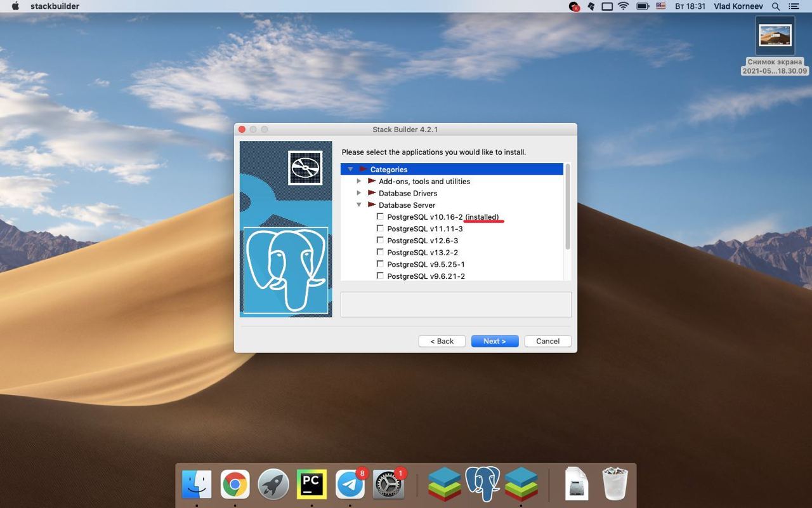The width and height of the screenshot is (812, 508).
Task: Select the PostgreSQL v12.6-3 text
Action: click(422, 241)
